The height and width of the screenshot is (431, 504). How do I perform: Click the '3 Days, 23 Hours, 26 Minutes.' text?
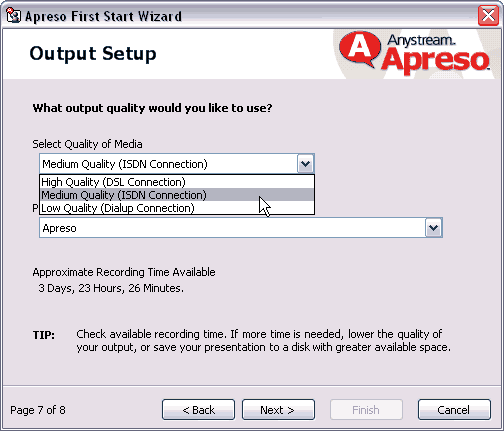point(111,288)
